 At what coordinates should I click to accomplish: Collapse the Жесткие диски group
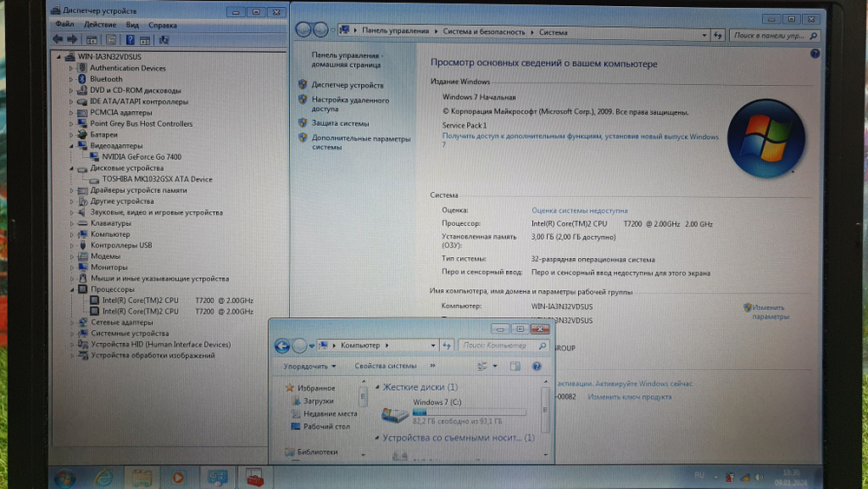click(377, 387)
